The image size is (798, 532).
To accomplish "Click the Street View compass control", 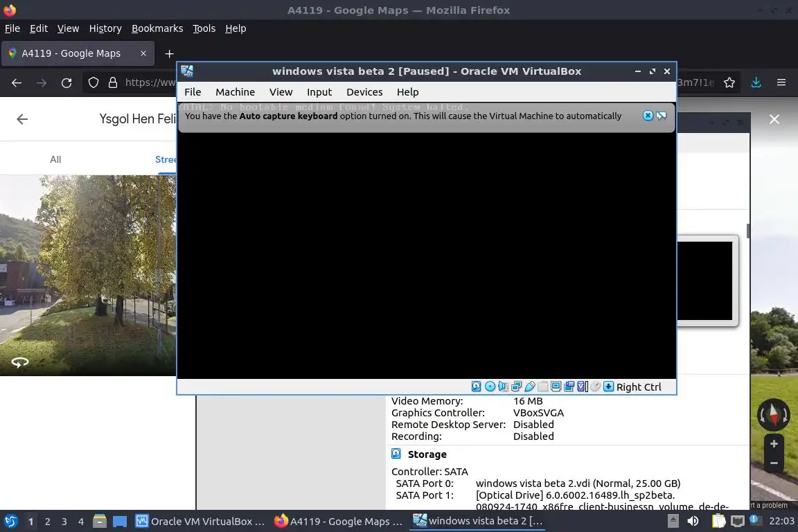I will click(x=774, y=414).
